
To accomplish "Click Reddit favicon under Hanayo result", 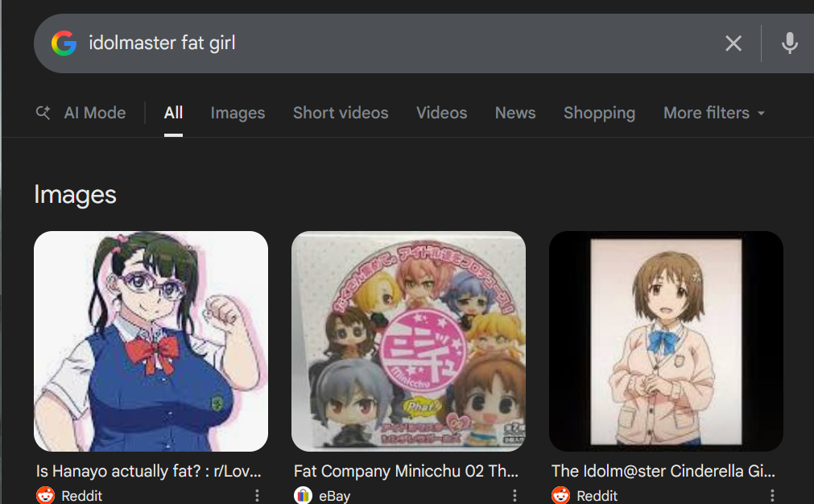I will click(46, 495).
